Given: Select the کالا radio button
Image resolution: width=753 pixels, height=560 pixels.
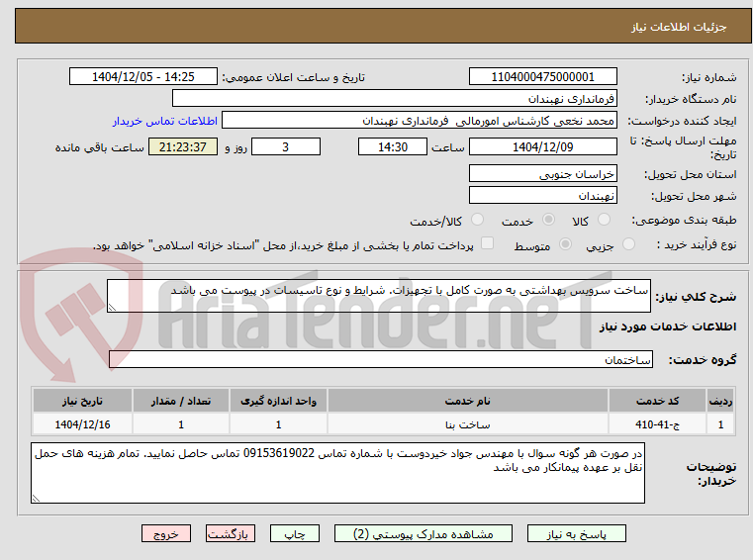Looking at the screenshot, I should tap(604, 220).
